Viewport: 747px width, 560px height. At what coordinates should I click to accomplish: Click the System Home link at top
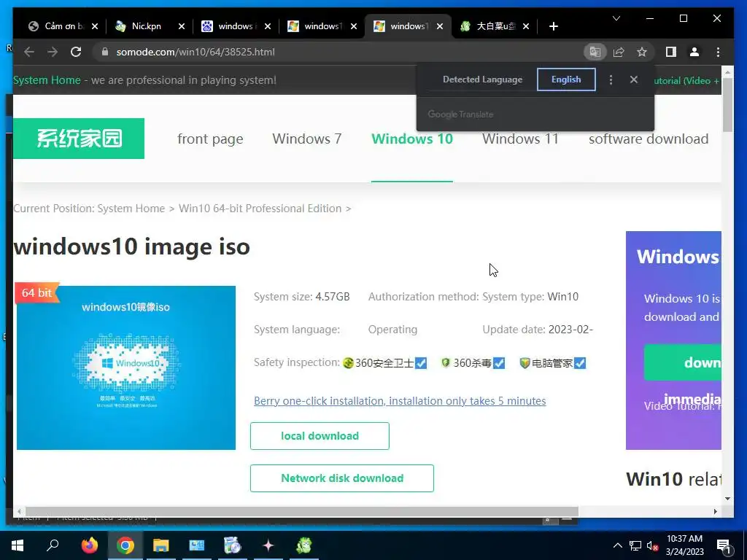[47, 80]
